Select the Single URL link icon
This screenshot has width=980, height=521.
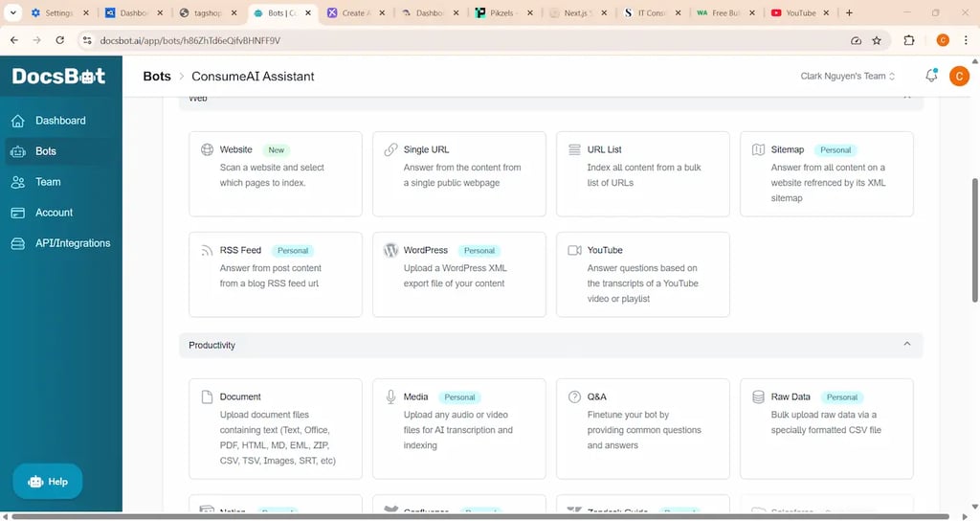coord(390,150)
